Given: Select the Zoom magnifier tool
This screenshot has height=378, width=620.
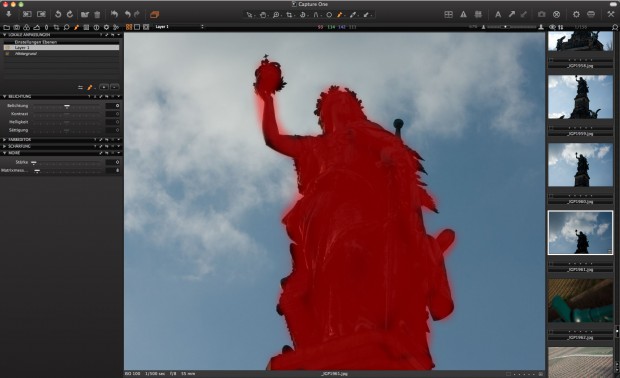Looking at the screenshot, I should tap(276, 15).
